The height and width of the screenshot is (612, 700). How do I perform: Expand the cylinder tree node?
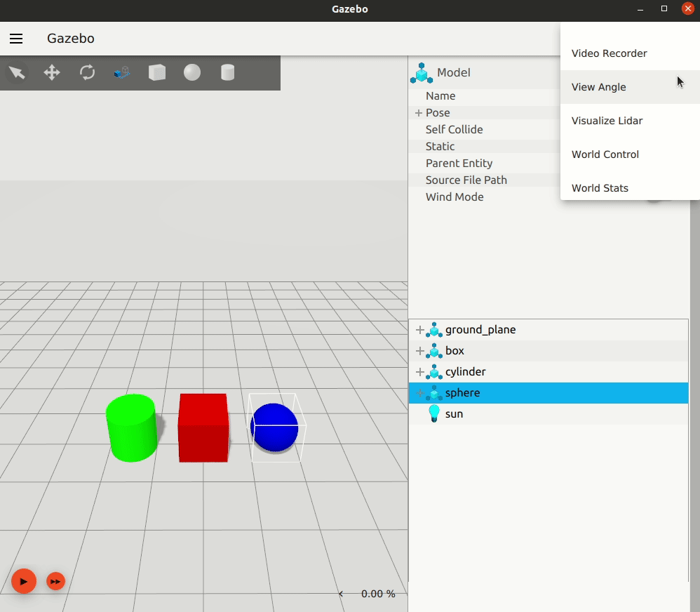pos(419,372)
